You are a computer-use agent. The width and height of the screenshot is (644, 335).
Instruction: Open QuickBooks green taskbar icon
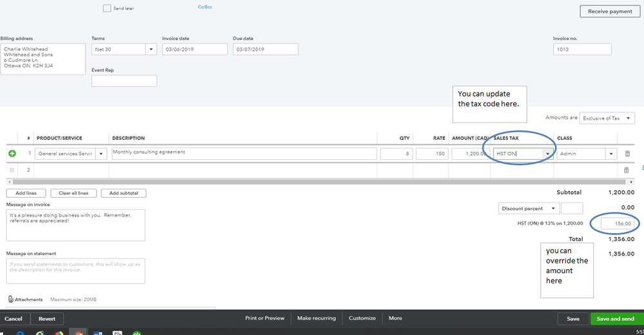137,332
